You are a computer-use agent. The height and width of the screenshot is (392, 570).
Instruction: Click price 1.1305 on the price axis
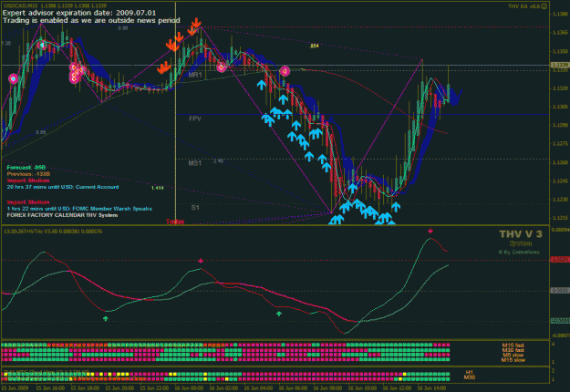pyautogui.click(x=560, y=107)
